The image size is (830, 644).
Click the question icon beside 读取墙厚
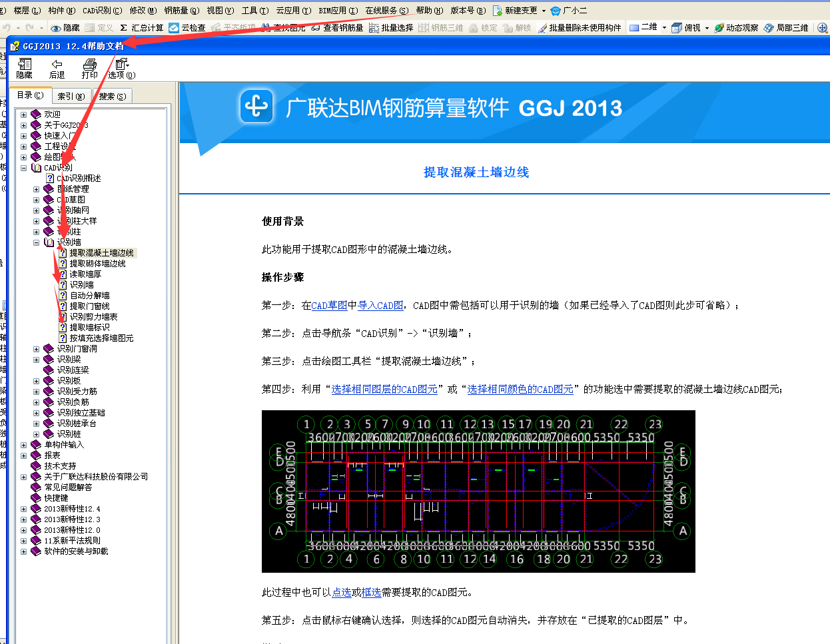[x=63, y=274]
